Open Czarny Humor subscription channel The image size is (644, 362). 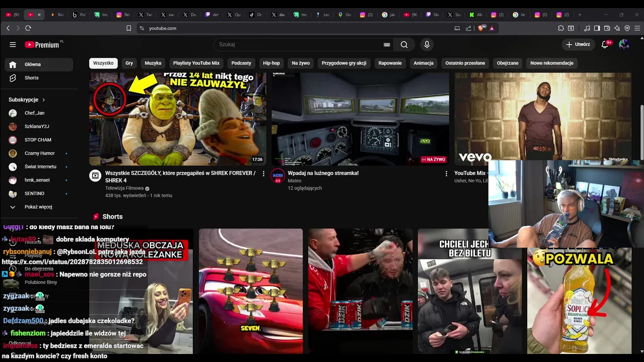pyautogui.click(x=39, y=153)
